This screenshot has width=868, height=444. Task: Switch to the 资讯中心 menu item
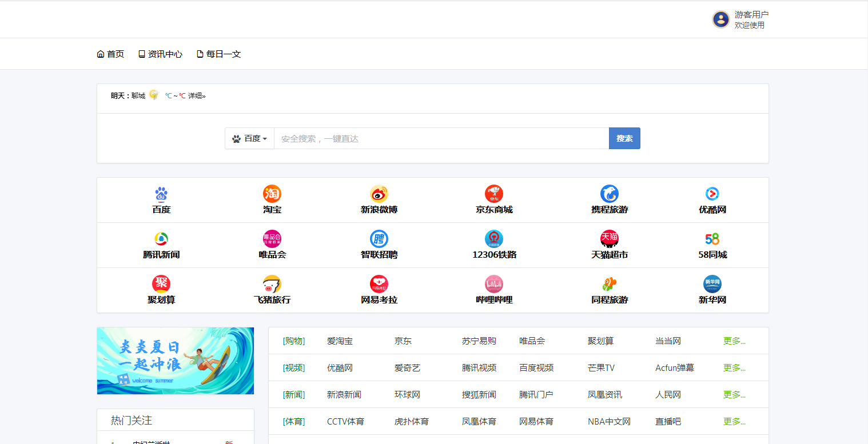point(160,54)
